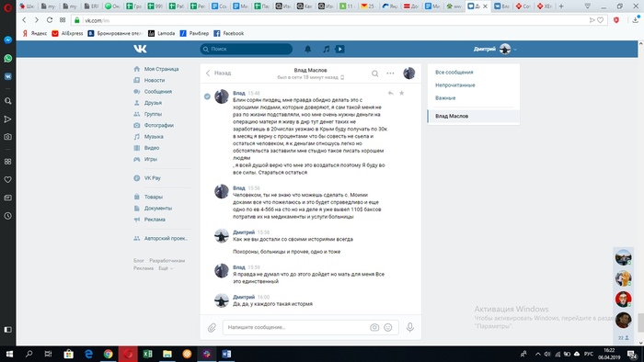Open Word from Windows taskbar
Image resolution: width=644 pixels, height=362 pixels.
click(x=226, y=354)
